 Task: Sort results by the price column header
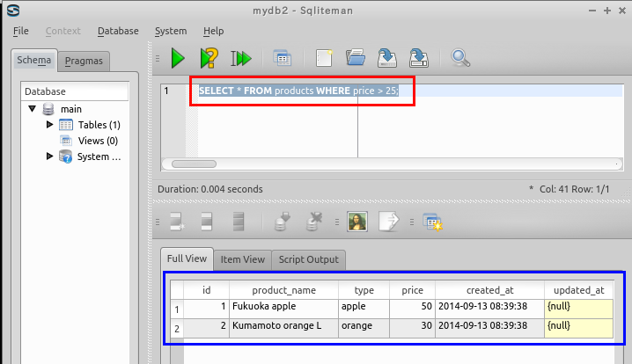tap(412, 289)
